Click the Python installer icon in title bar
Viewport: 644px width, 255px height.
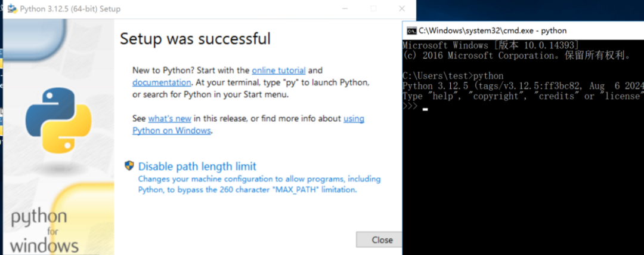click(x=12, y=8)
